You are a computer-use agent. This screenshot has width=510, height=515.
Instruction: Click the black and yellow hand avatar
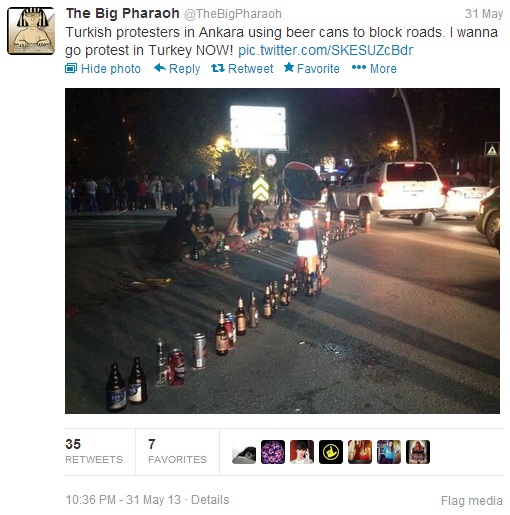click(x=331, y=452)
